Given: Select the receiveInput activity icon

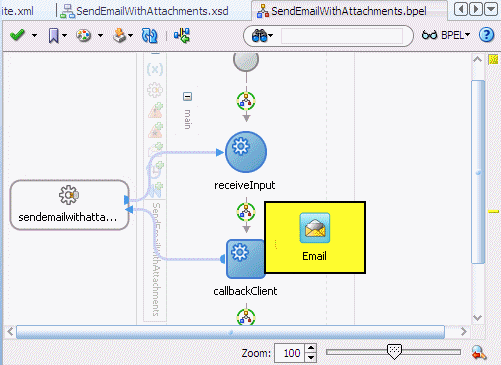Looking at the screenshot, I should pyautogui.click(x=246, y=152).
